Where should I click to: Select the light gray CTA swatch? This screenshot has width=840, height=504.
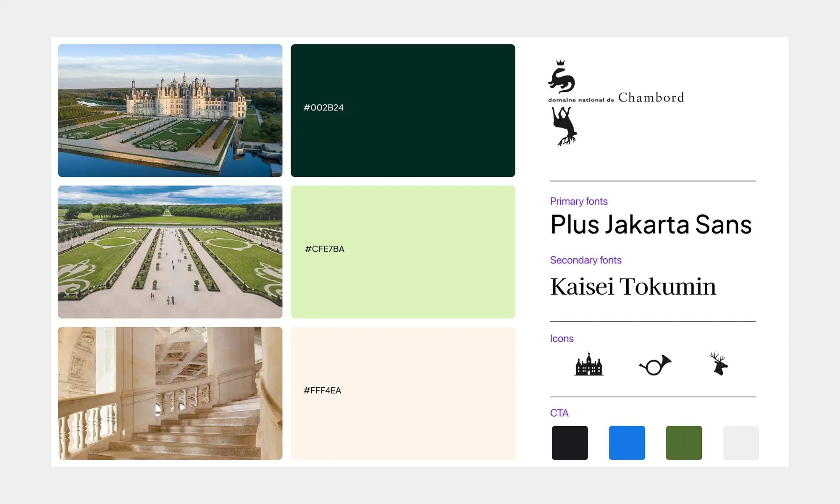[741, 443]
